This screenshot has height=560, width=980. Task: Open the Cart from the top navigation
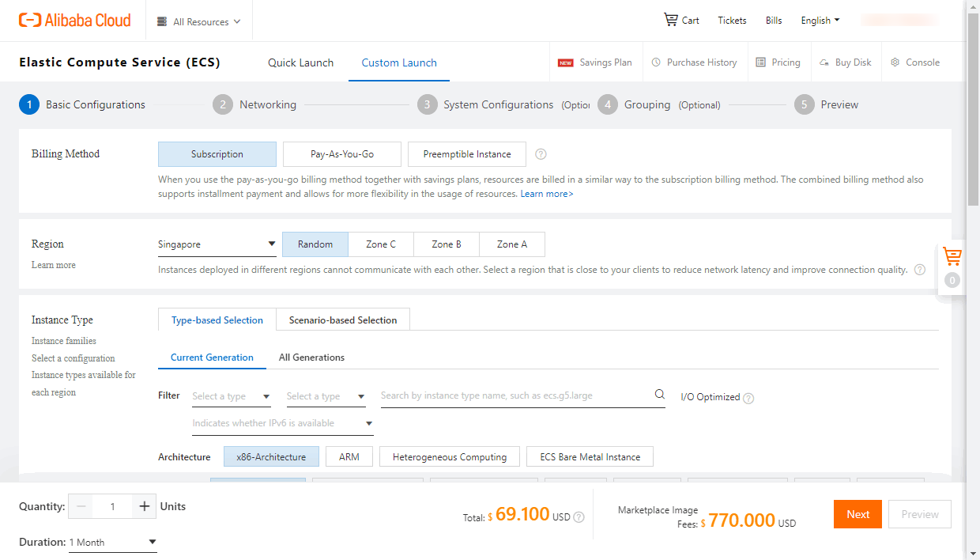click(680, 20)
